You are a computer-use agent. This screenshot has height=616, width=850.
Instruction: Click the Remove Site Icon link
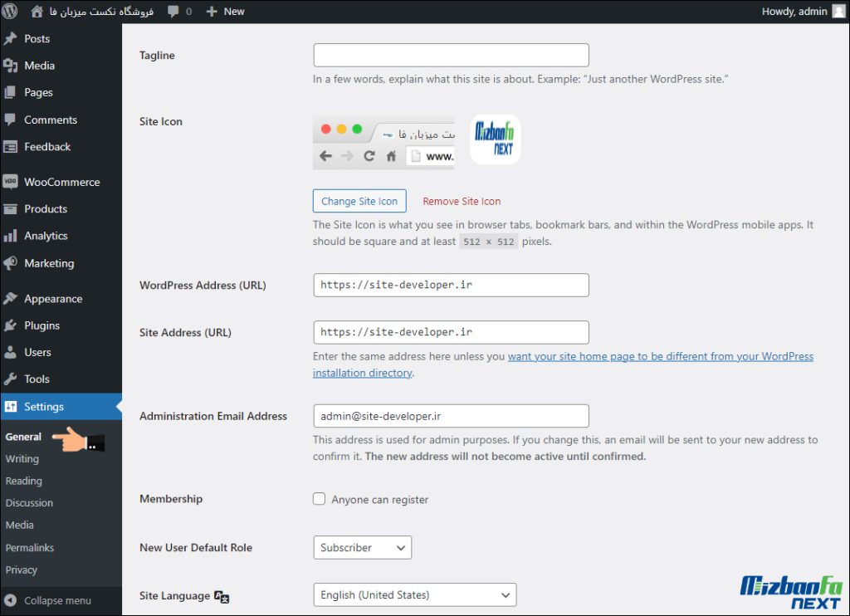pyautogui.click(x=462, y=201)
